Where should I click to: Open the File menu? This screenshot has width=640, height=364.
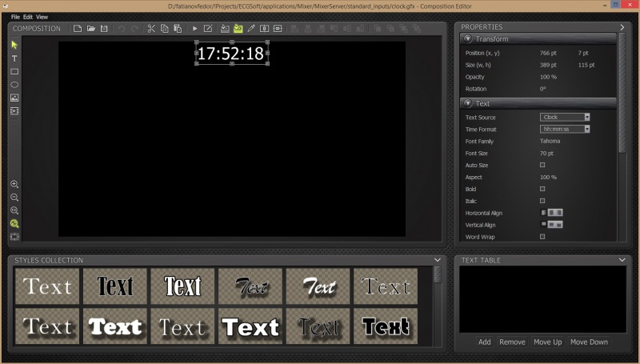click(15, 17)
